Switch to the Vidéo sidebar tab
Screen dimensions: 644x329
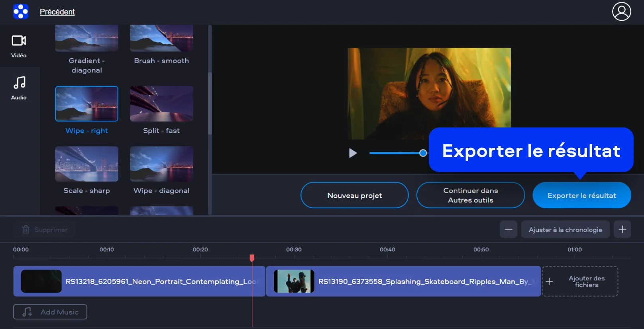point(19,46)
